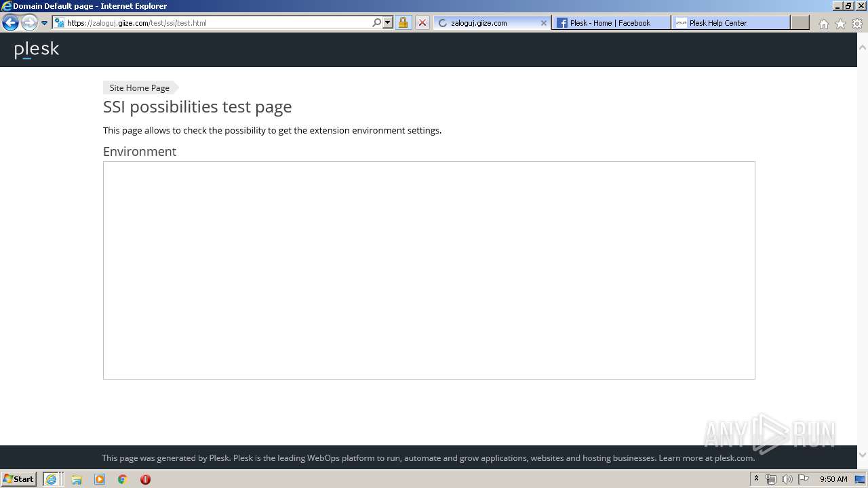Click the Environment section heading
Screen dimensions: 868x488
tap(140, 151)
